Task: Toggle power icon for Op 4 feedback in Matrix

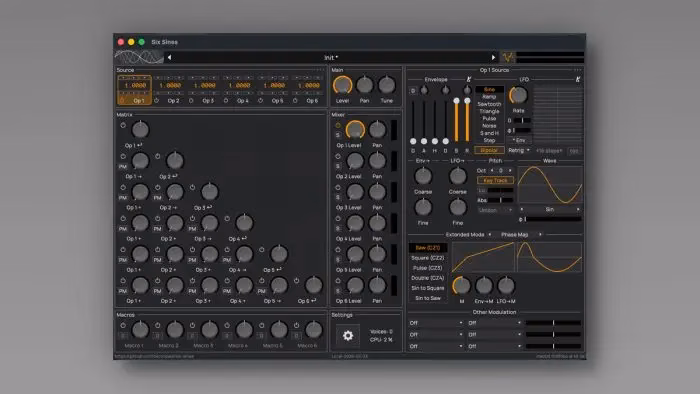Action: click(x=227, y=219)
